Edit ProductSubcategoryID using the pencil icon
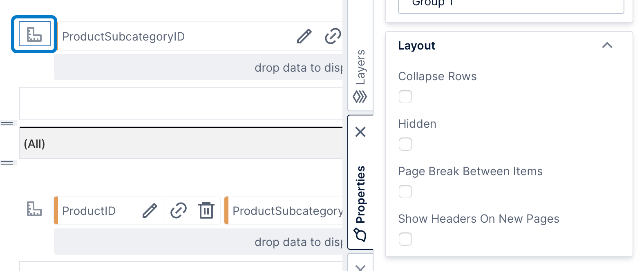644x271 pixels. (304, 36)
